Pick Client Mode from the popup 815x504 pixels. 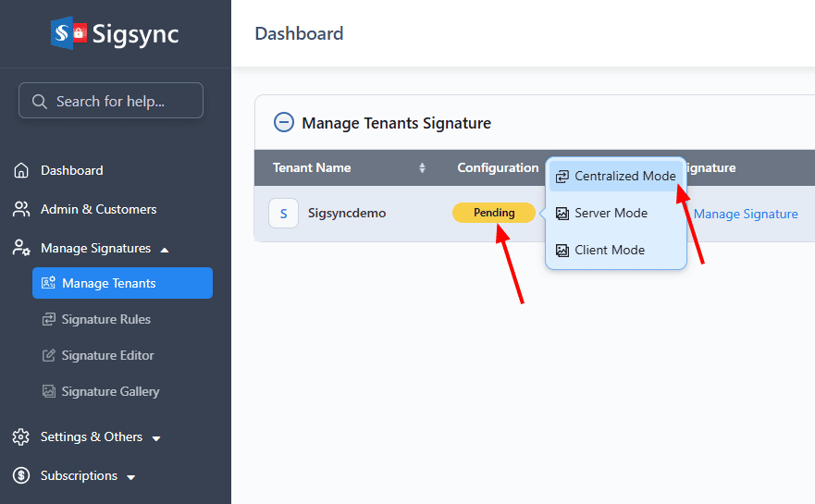point(609,250)
